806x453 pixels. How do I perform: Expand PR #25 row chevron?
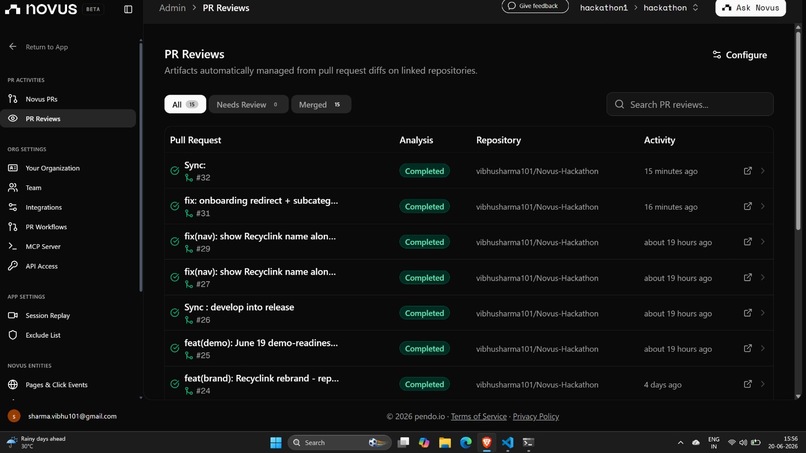(763, 348)
